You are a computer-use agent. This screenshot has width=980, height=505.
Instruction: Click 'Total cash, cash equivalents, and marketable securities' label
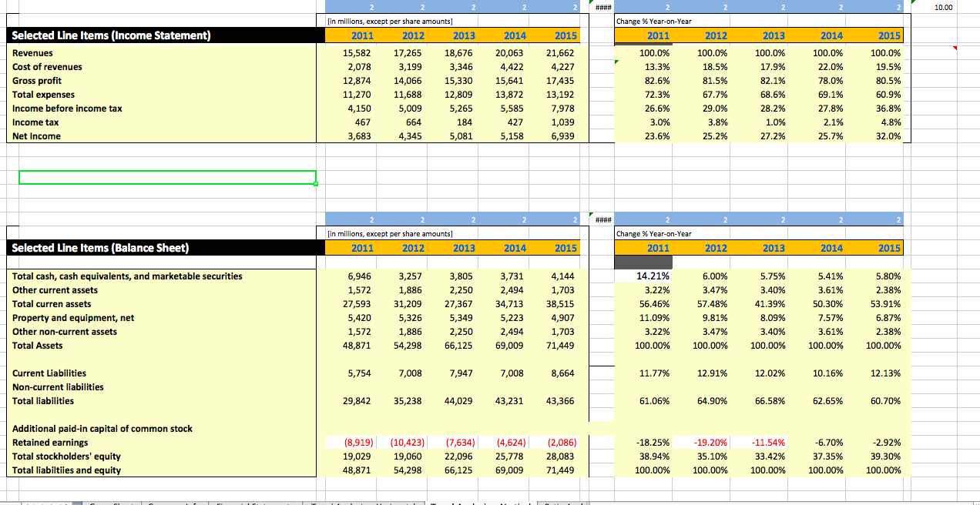[x=127, y=276]
